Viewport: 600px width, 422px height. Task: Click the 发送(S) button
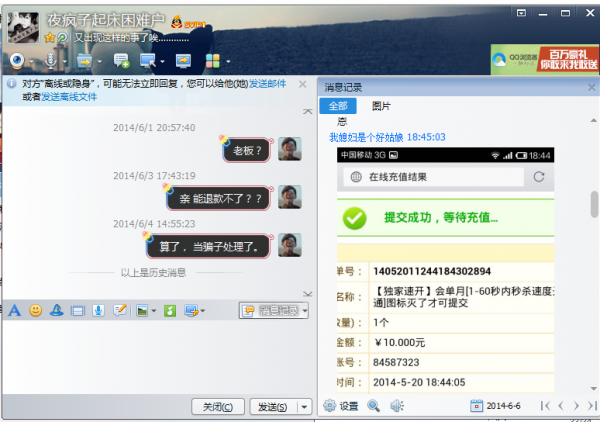tap(273, 407)
